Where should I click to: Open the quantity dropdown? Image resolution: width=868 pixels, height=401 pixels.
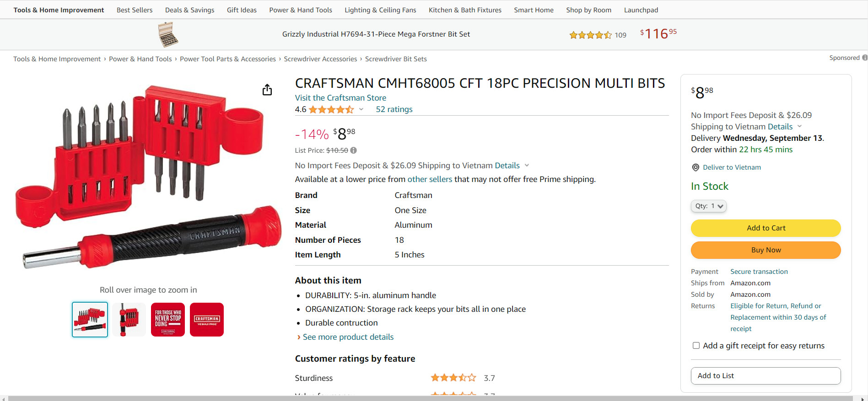[708, 206]
